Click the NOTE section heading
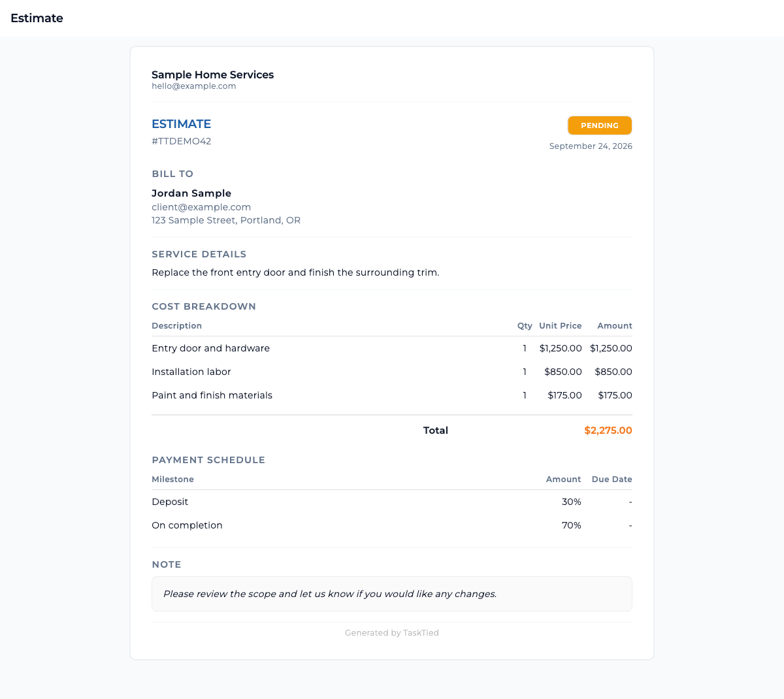784x699 pixels. (x=167, y=564)
